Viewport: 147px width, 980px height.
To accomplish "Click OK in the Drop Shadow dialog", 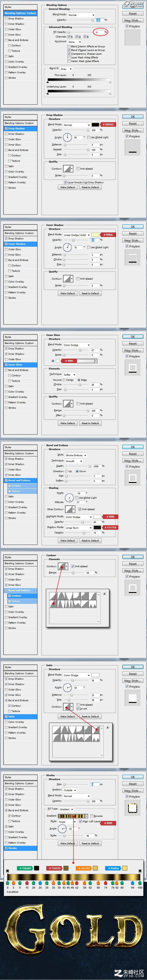I will pos(133,117).
